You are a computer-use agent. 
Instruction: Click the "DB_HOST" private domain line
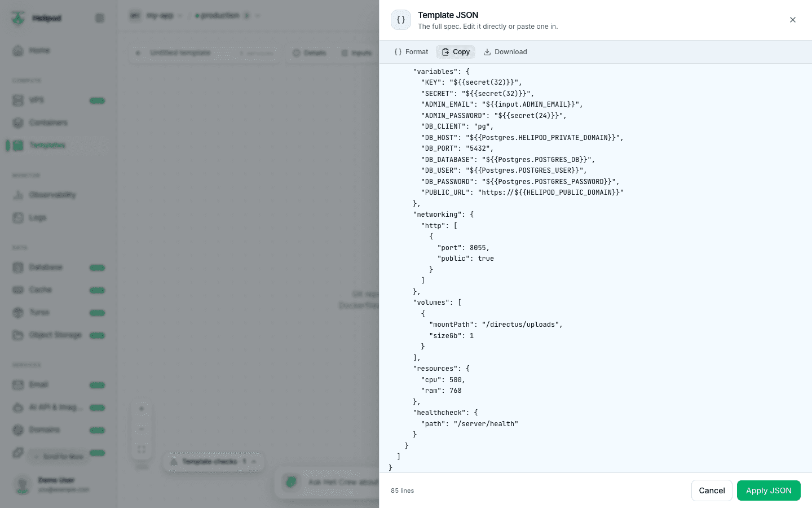[522, 138]
